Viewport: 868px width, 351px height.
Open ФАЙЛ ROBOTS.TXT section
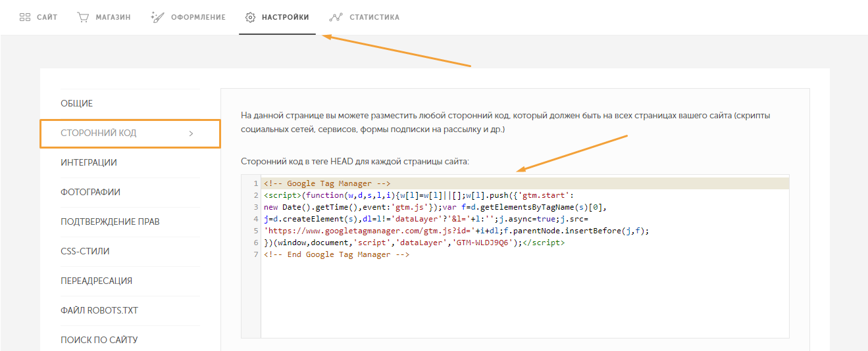point(99,311)
